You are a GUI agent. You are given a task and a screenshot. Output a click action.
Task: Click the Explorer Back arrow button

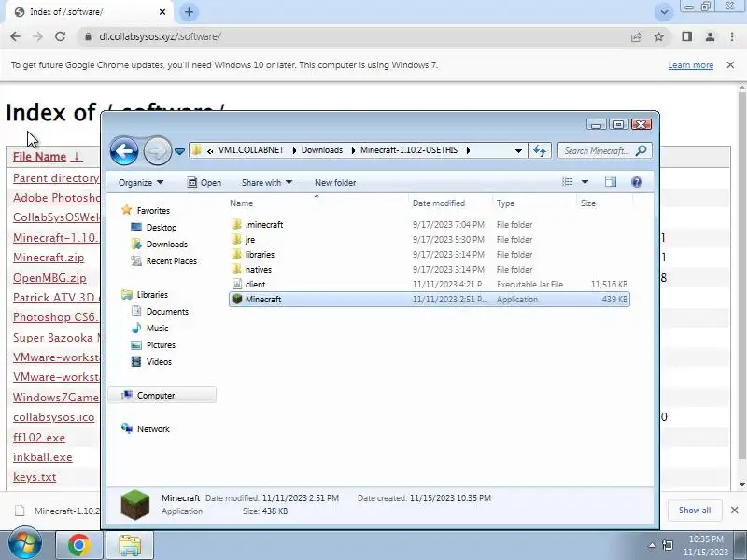pos(124,151)
